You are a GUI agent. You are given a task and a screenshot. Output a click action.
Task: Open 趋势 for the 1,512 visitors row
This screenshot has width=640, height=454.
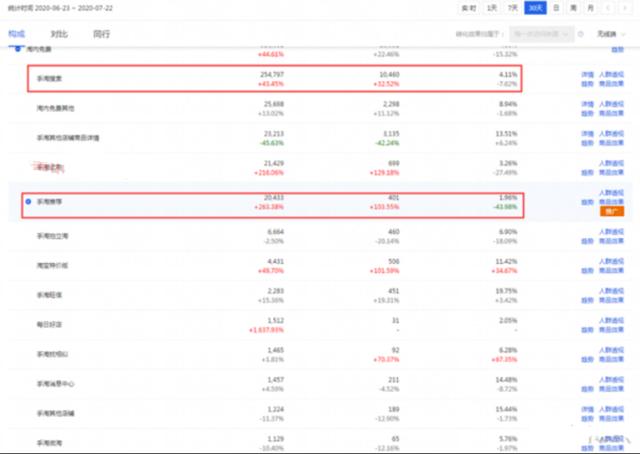coord(587,329)
